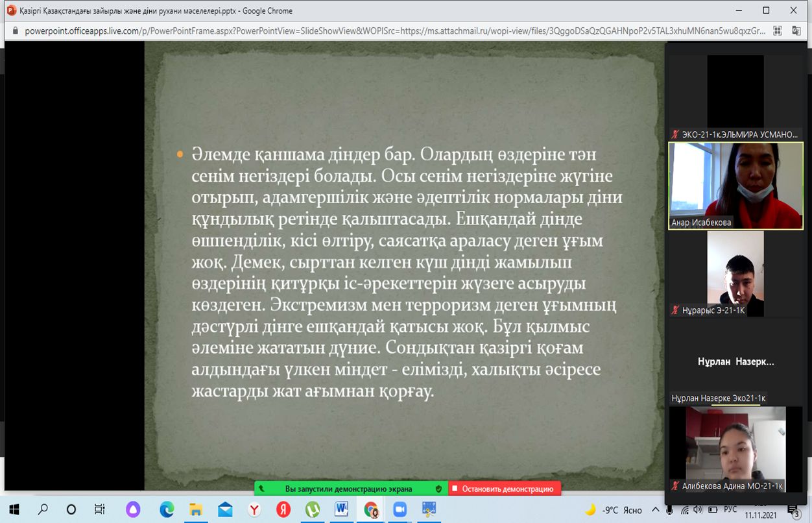Open the Mail app on taskbar
This screenshot has width=812, height=523.
[x=225, y=509]
